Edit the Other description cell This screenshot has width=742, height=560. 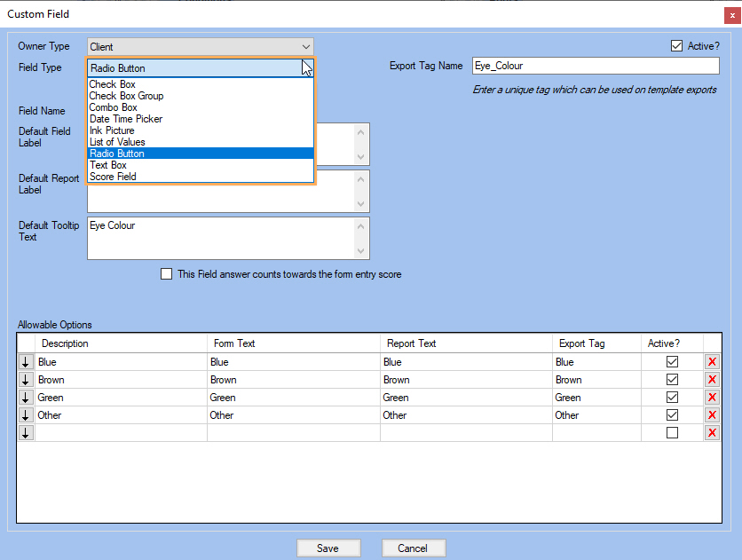click(x=121, y=414)
